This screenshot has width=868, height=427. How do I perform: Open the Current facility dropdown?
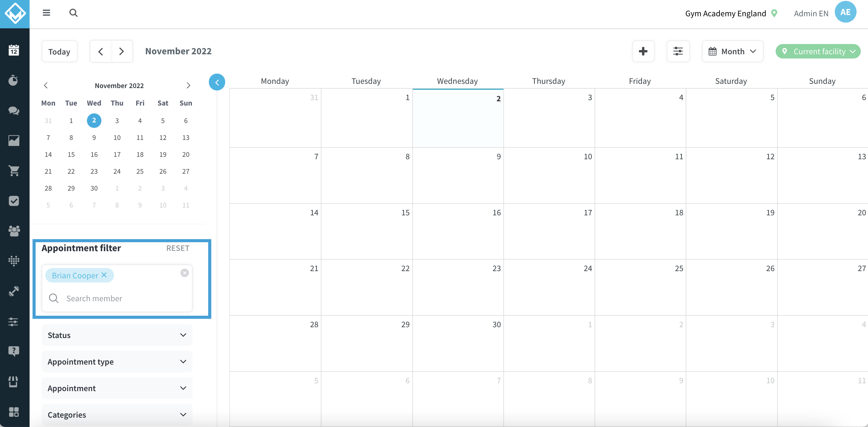818,52
